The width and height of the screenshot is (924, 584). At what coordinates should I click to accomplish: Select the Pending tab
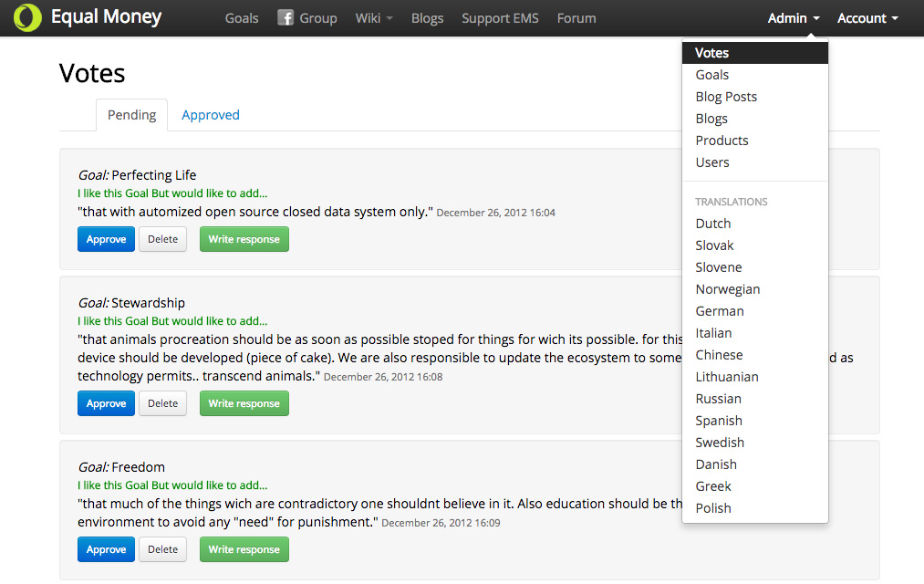131,114
